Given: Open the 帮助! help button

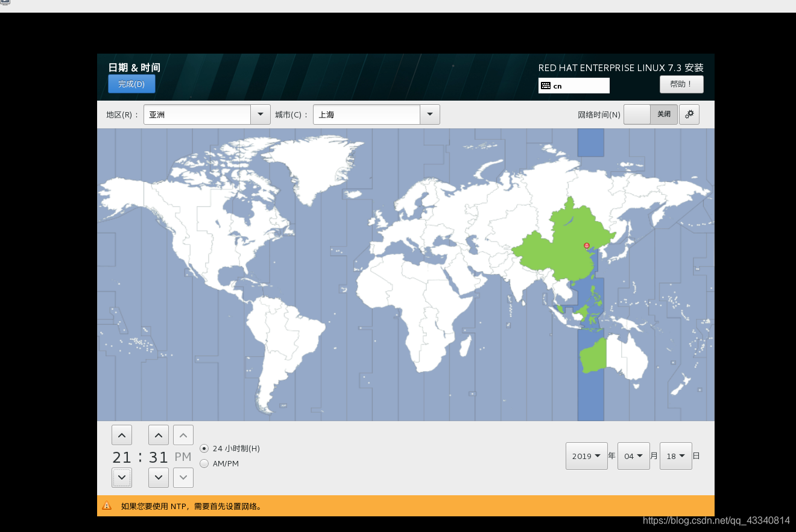Looking at the screenshot, I should point(681,84).
